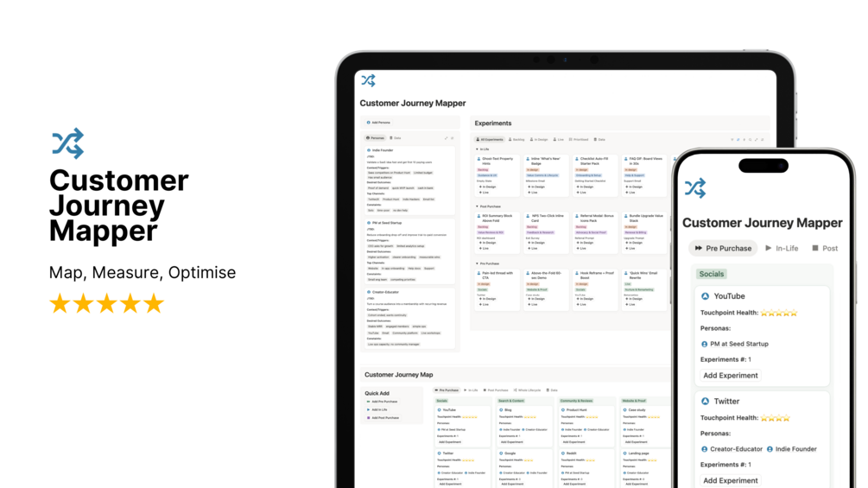
Task: Click Add Post Purchase under Quick Add
Action: coord(383,418)
